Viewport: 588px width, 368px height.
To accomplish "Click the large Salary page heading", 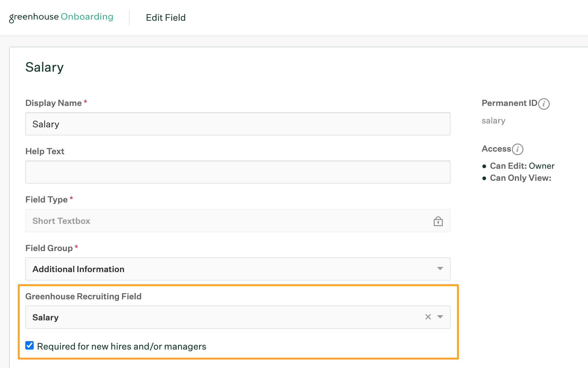I will 44,67.
